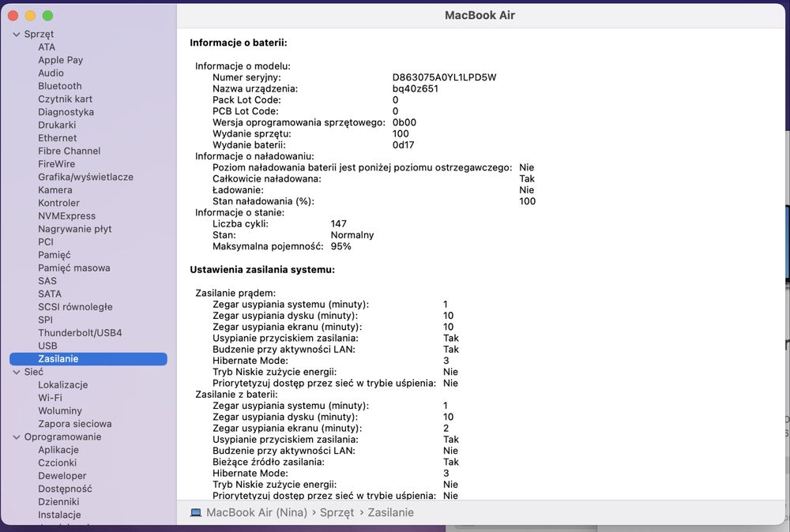Click the highlighted Zasilanie sidebar item
Viewport: 790px width, 532px height.
point(88,359)
